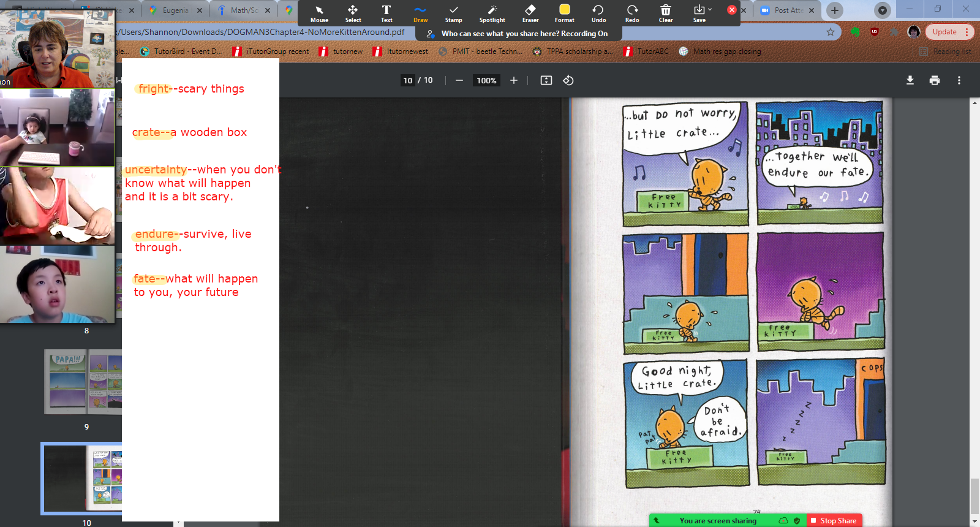Switch to the Math/Sc browser tab
980x527 pixels.
(244, 10)
